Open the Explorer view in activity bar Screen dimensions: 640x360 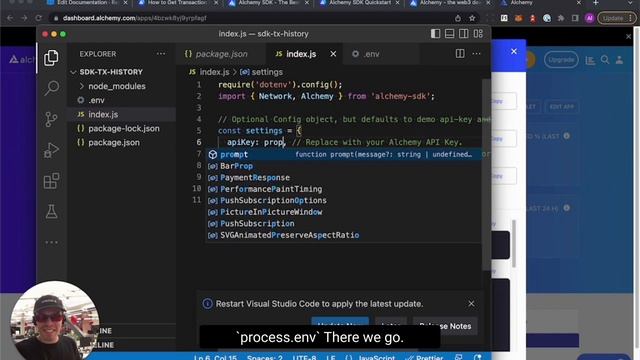pyautogui.click(x=51, y=58)
